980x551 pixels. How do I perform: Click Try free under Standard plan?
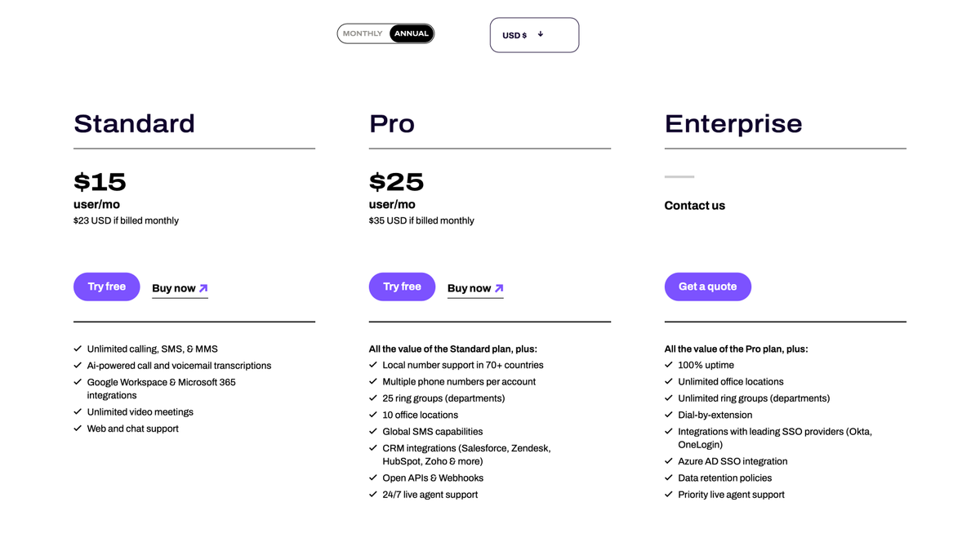click(x=107, y=287)
